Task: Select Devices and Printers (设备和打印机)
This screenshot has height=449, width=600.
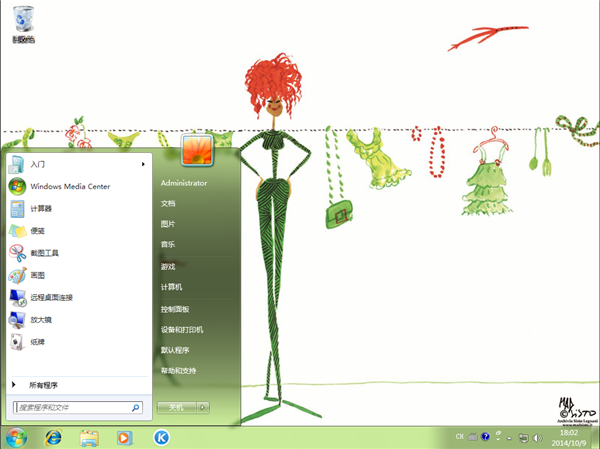Action: [x=182, y=329]
